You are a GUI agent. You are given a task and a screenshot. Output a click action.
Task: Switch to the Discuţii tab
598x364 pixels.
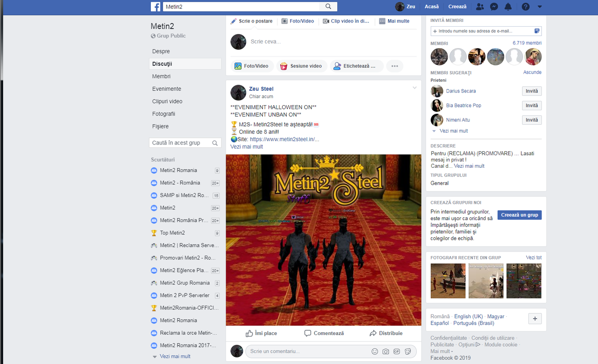163,64
